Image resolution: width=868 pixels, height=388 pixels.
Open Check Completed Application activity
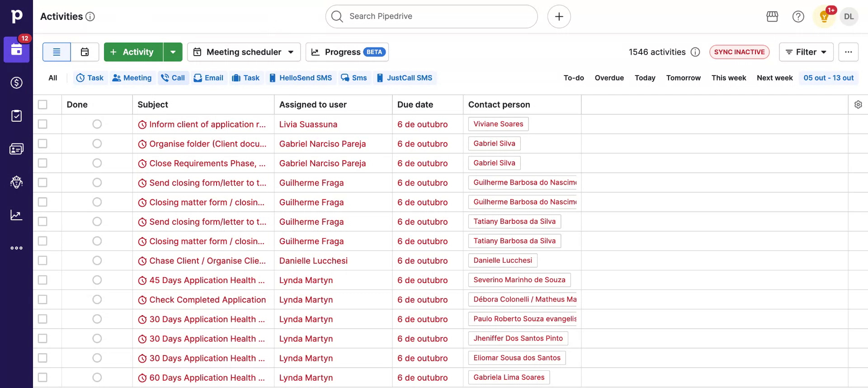coord(208,300)
